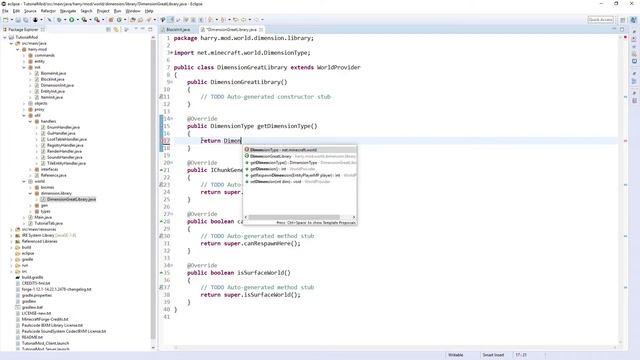Image resolution: width=640 pixels, height=360 pixels.
Task: Choose setDimension(int dim) autocomplete proposal
Action: [x=300, y=181]
